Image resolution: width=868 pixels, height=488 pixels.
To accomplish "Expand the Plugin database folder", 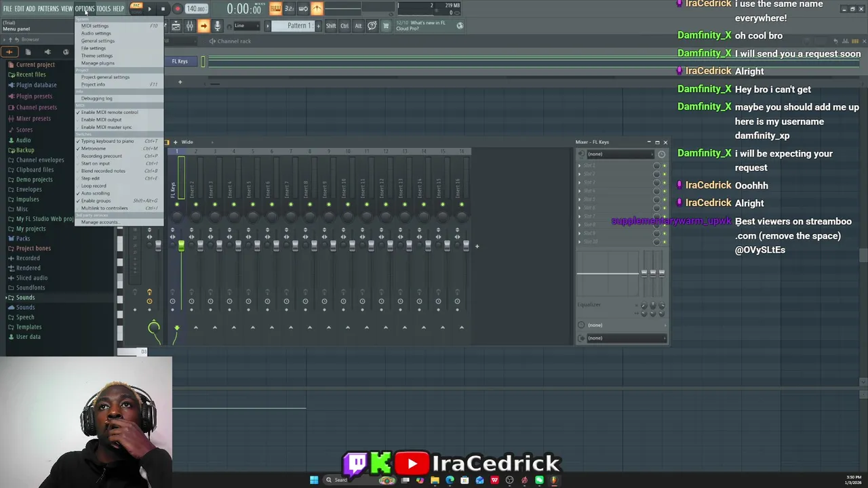I will [x=36, y=85].
